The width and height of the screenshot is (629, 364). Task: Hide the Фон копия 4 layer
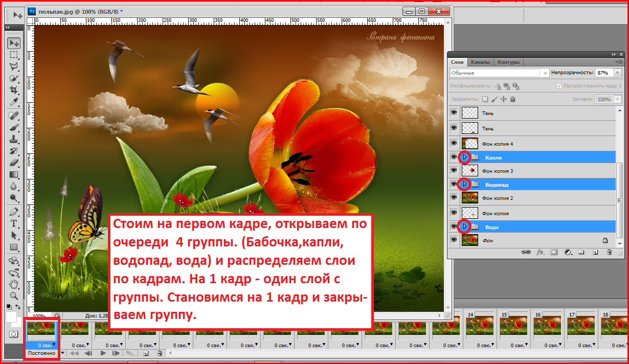[x=454, y=143]
